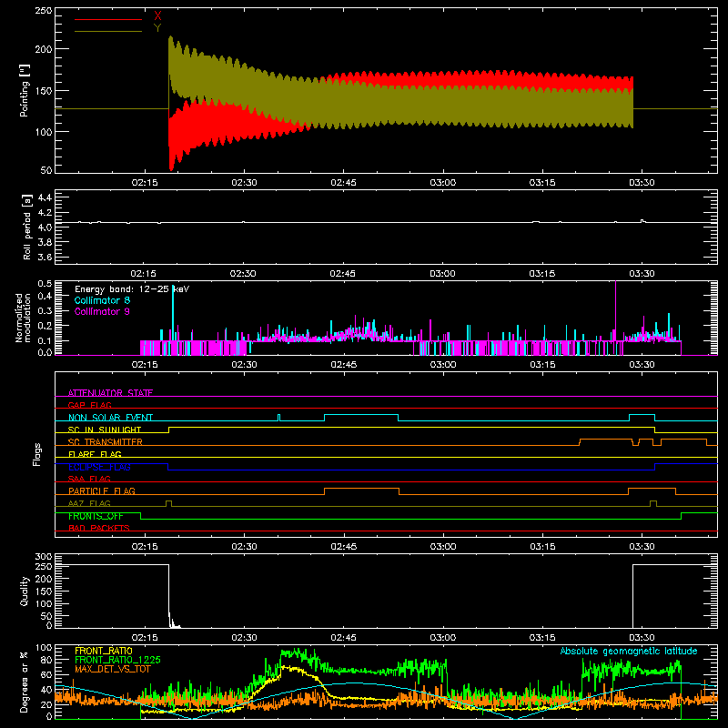Click the Flags axis title
The width and height of the screenshot is (728, 728).
[x=36, y=455]
